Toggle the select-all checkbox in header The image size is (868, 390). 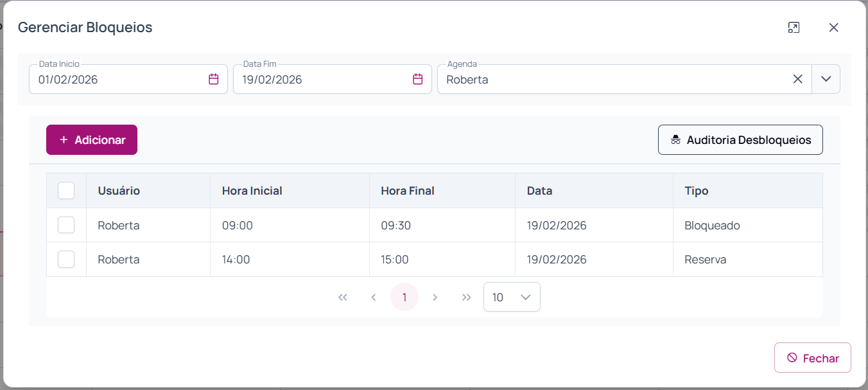[66, 191]
